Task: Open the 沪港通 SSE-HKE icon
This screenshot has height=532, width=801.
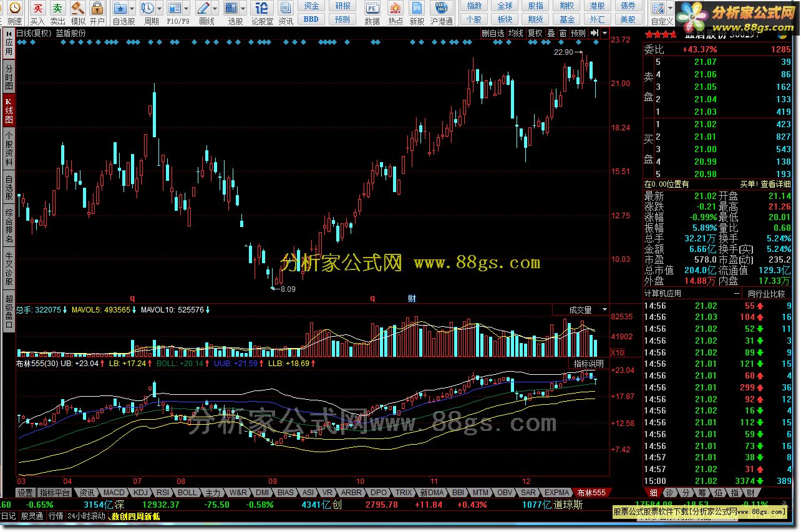Action: click(442, 8)
